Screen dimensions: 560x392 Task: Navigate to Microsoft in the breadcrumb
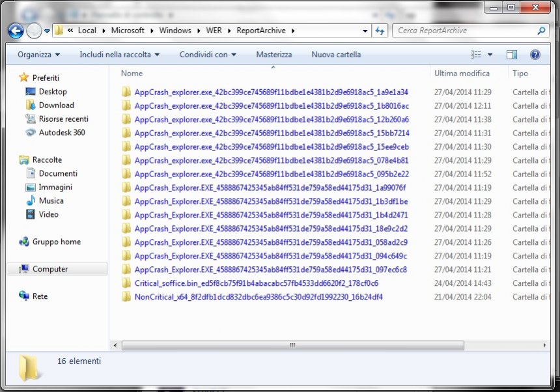click(128, 31)
